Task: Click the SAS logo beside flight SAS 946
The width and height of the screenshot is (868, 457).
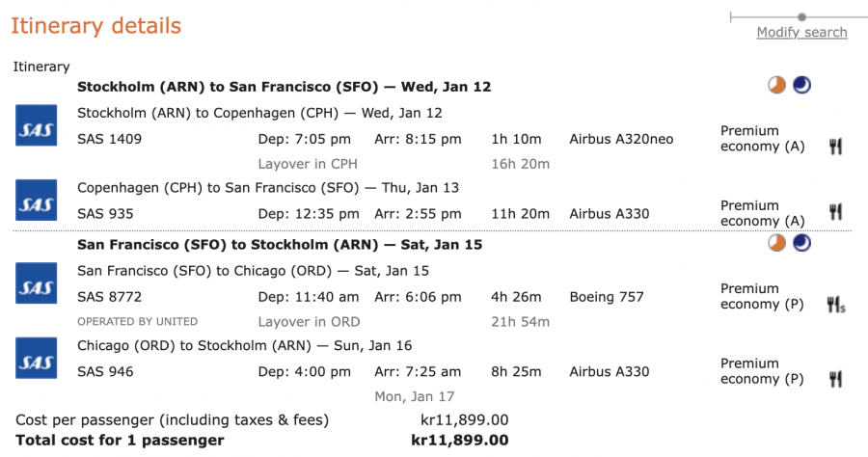Action: tap(37, 358)
